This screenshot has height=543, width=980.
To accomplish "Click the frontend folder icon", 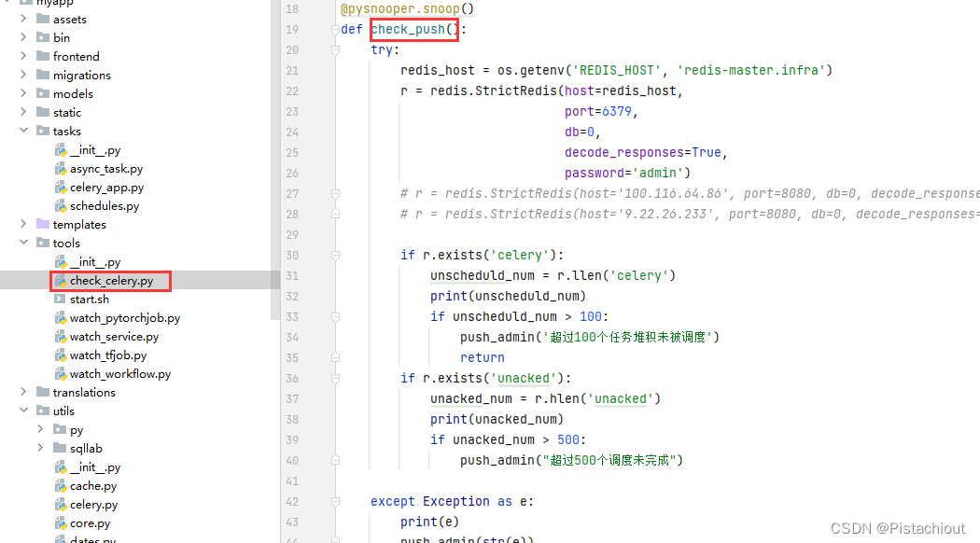I will 43,56.
